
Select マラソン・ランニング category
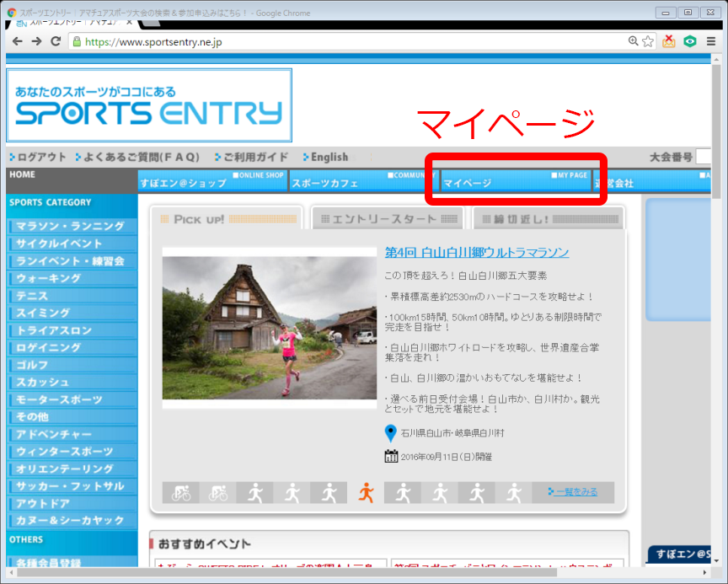coord(72,226)
